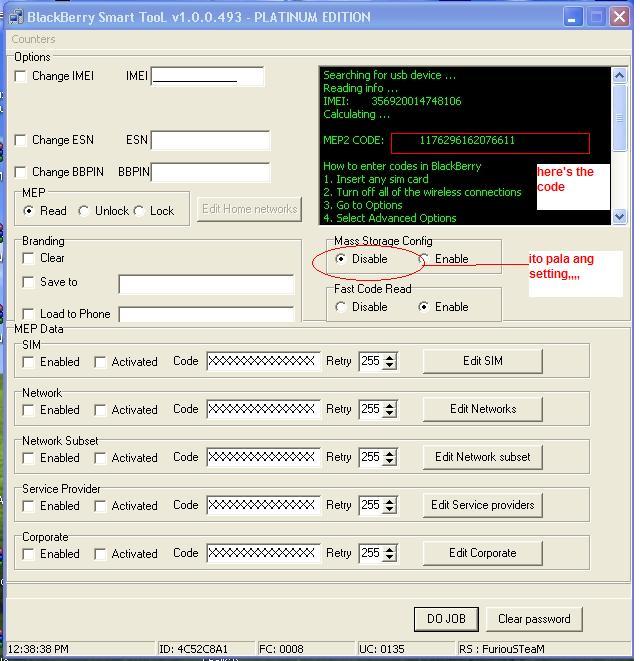Viewport: 640px width, 661px height.
Task: Click the Edit Service providers button
Action: [482, 505]
